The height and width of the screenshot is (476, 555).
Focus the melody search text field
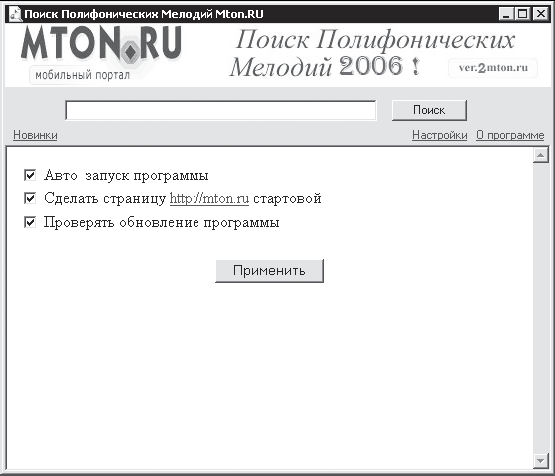221,110
